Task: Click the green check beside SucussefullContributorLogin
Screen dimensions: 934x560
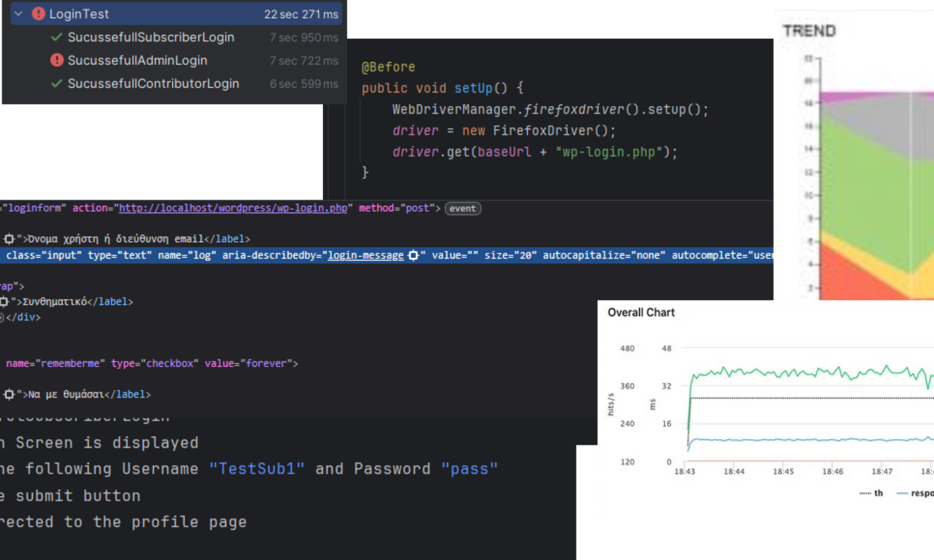Action: pos(57,84)
